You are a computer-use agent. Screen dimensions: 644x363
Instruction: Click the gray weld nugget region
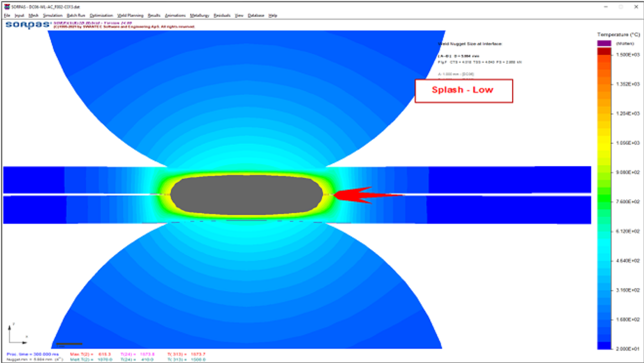pos(246,195)
